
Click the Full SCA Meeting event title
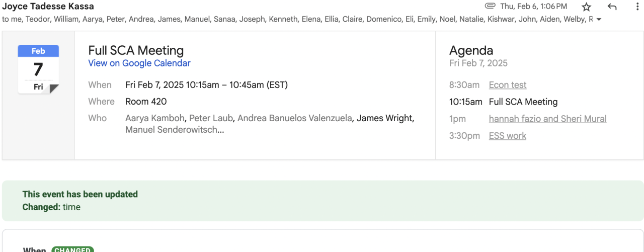[x=136, y=50]
